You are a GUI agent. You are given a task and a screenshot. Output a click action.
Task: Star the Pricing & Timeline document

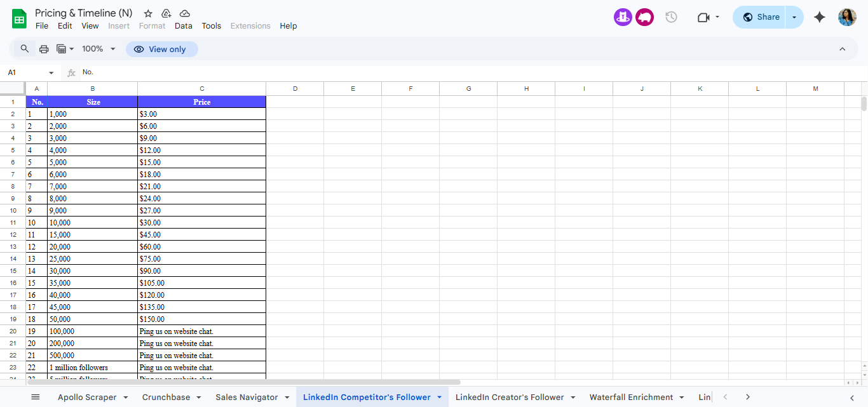[x=148, y=13]
